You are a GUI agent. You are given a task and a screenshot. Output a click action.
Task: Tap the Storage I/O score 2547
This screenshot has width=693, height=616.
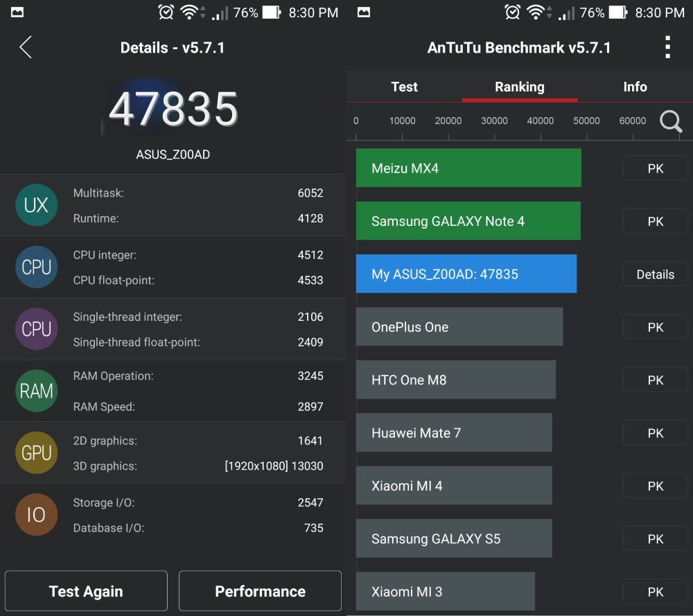[310, 502]
